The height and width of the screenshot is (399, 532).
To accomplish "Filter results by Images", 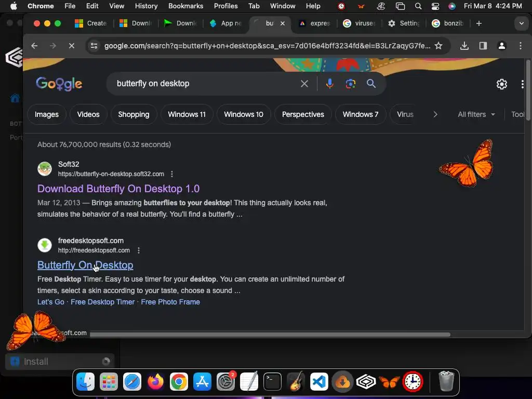I will pos(46,114).
